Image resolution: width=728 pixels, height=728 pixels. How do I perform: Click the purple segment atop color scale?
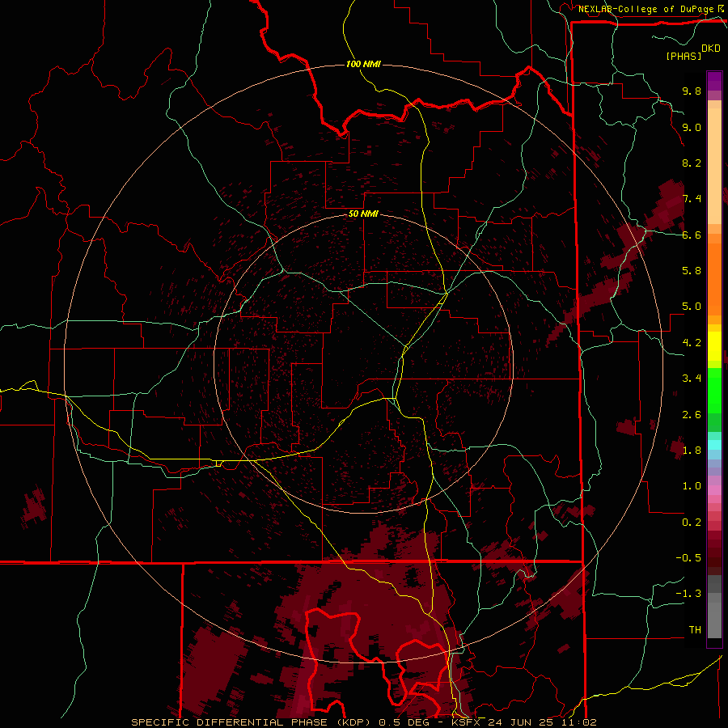click(x=714, y=81)
